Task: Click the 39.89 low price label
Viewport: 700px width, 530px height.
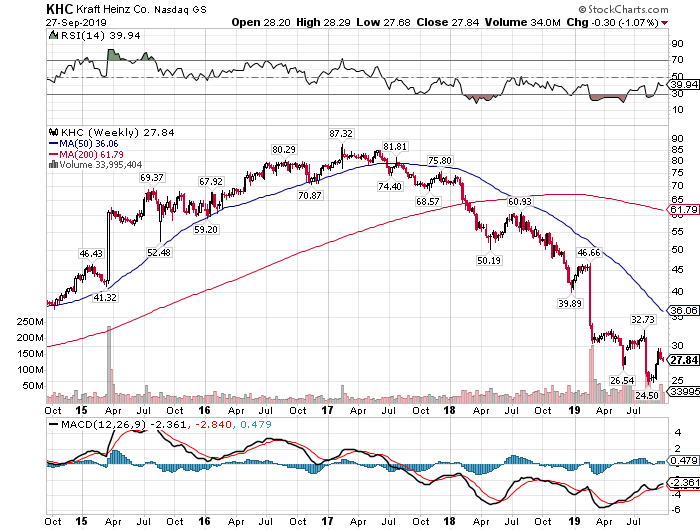Action: (x=570, y=304)
